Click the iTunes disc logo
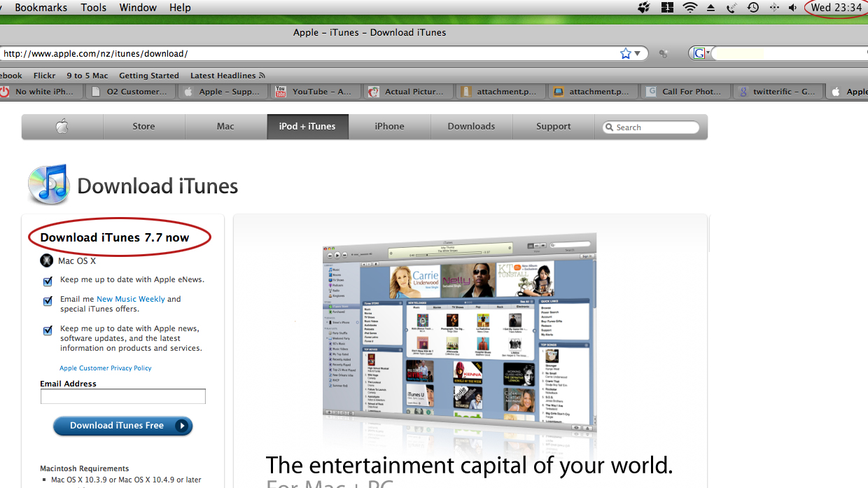Screen dimensions: 868x488 48,184
